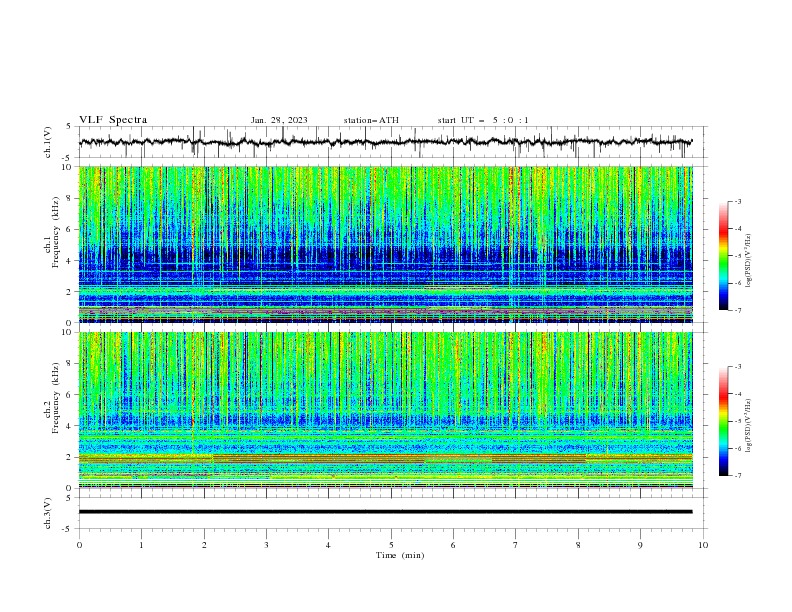Click the "-4" tick on lower colorbar
The width and height of the screenshot is (792, 612).
pos(737,394)
